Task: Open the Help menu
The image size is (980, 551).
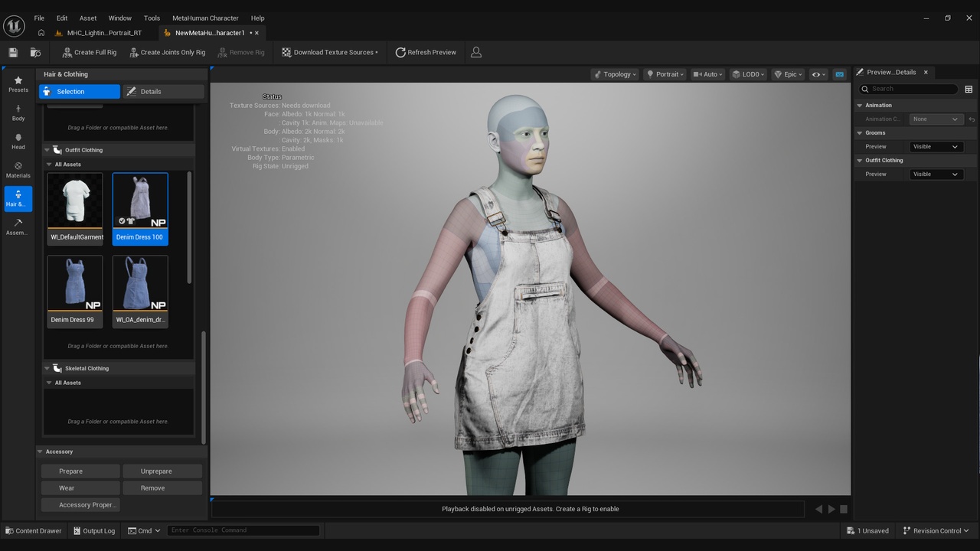Action: point(257,18)
